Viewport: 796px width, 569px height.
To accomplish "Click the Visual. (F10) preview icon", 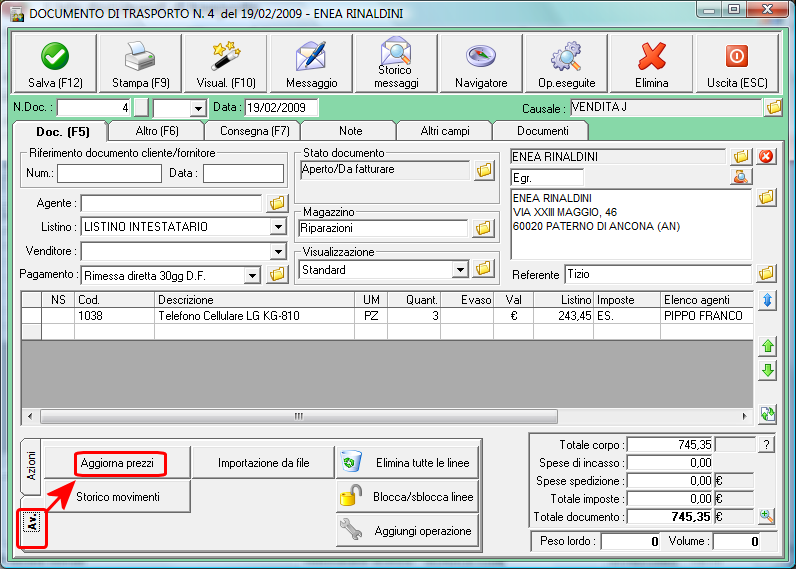I will point(225,63).
